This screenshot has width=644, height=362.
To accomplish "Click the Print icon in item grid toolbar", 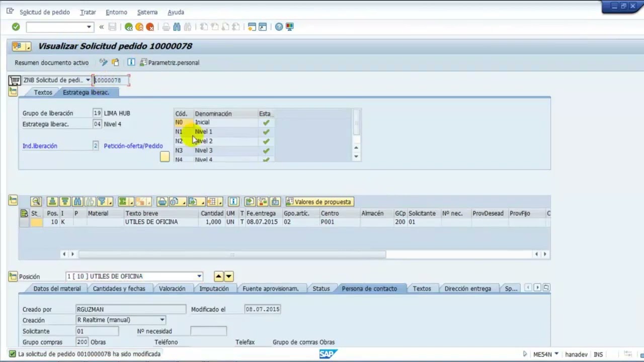I will point(162,202).
